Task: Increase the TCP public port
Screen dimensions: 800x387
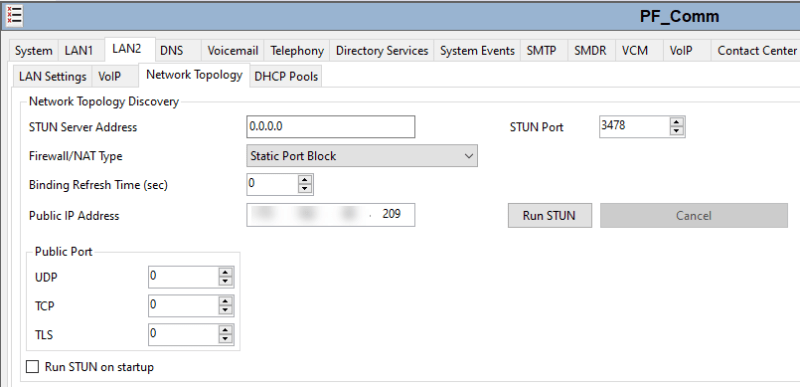Action: coord(225,301)
